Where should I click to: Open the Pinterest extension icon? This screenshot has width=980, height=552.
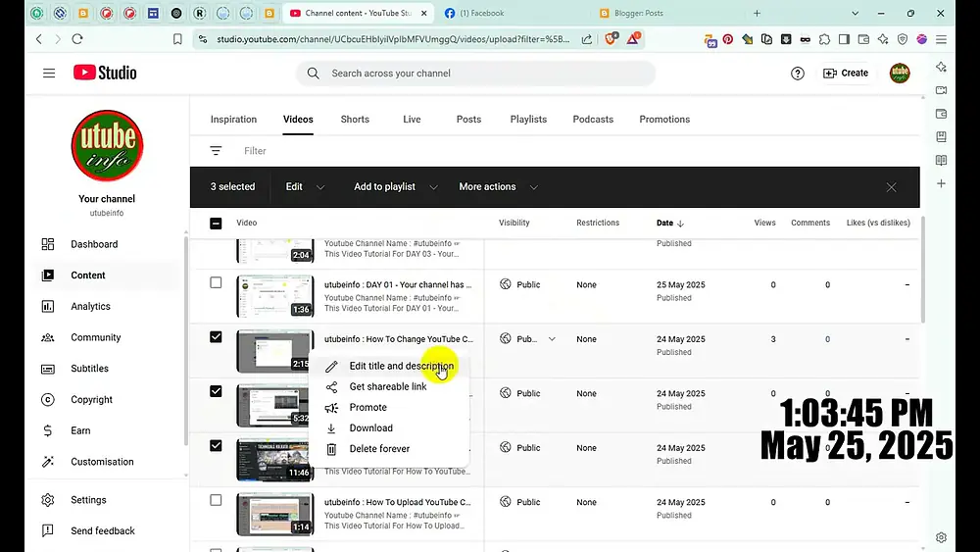click(727, 39)
